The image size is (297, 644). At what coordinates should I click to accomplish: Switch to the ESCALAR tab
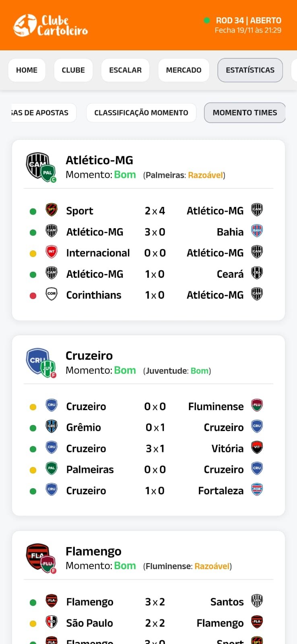125,70
